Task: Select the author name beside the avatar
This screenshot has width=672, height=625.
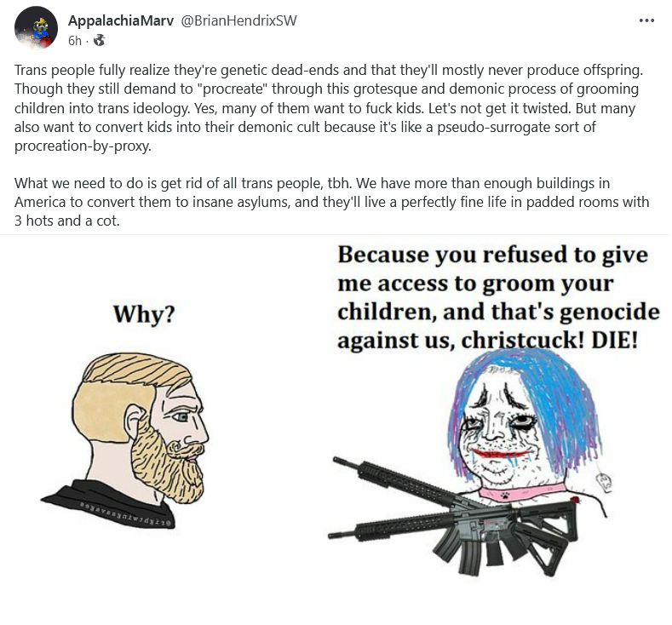Action: click(121, 20)
